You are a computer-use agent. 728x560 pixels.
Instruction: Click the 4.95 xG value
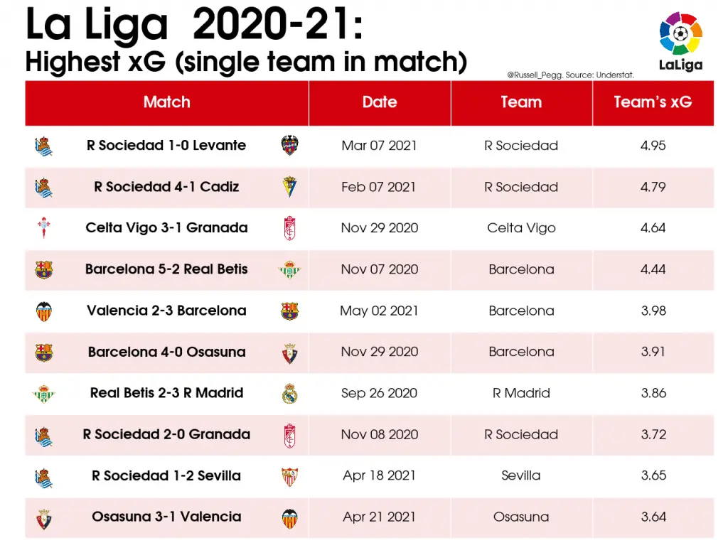pos(653,146)
